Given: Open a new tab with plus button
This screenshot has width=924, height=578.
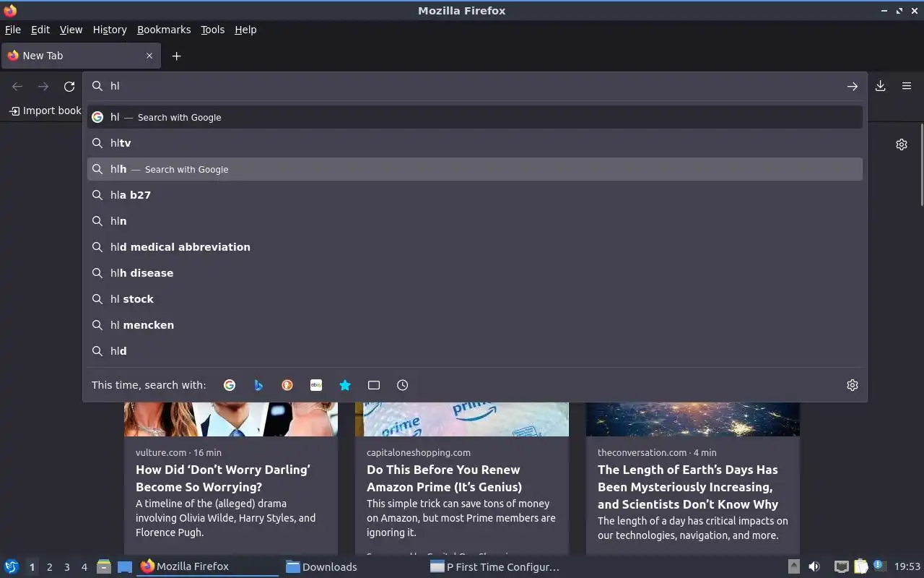Looking at the screenshot, I should 176,56.
